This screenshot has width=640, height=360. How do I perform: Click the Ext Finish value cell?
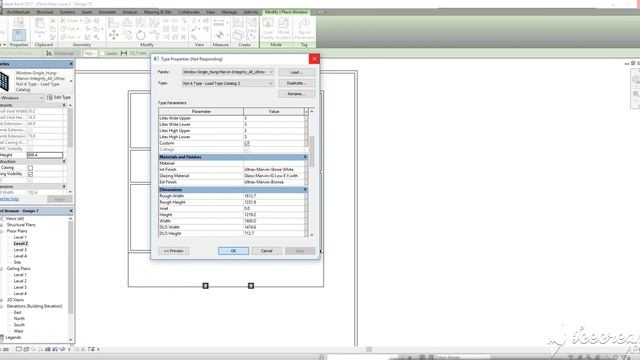click(x=274, y=182)
